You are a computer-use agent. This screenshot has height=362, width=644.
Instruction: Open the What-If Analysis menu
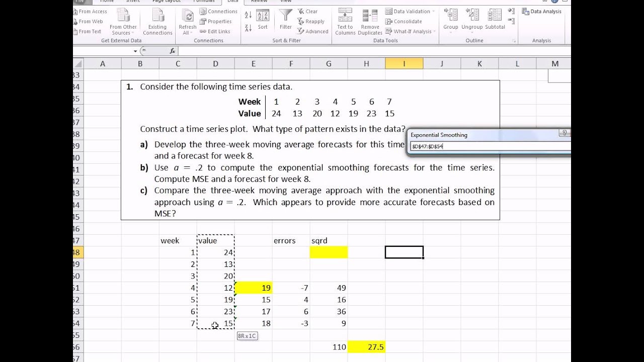click(x=411, y=32)
